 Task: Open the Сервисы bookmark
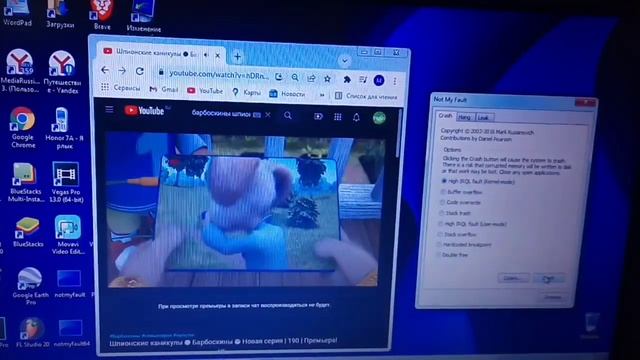tap(121, 88)
